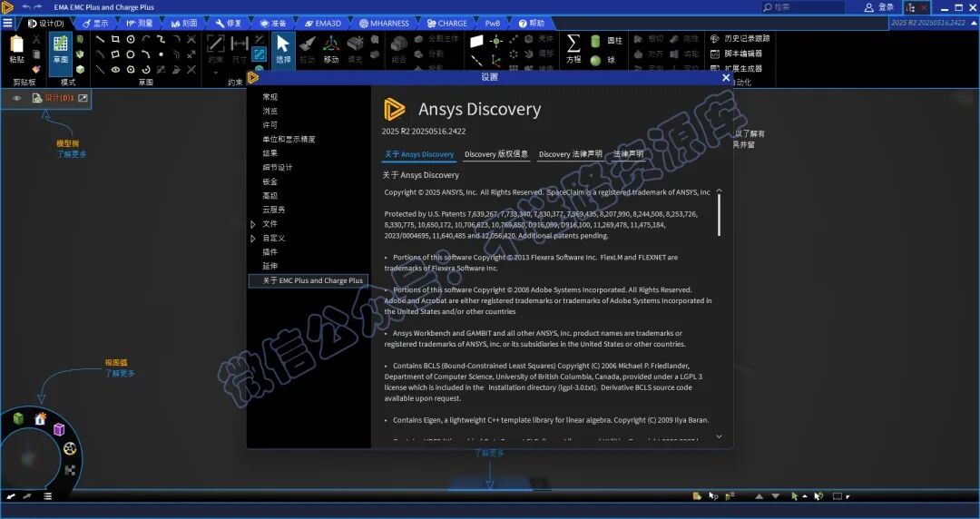This screenshot has height=519, width=980.
Task: Click the Home view house icon
Action: pyautogui.click(x=41, y=418)
